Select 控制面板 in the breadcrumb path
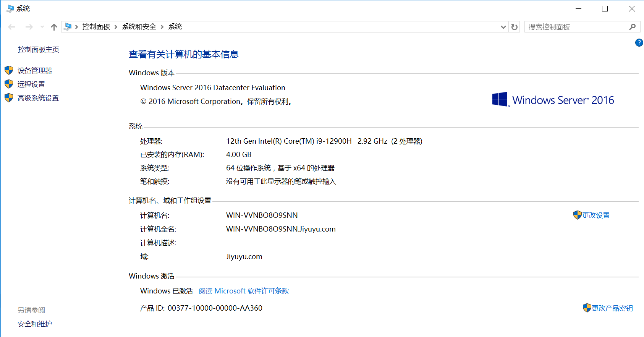The width and height of the screenshot is (644, 337). point(96,27)
